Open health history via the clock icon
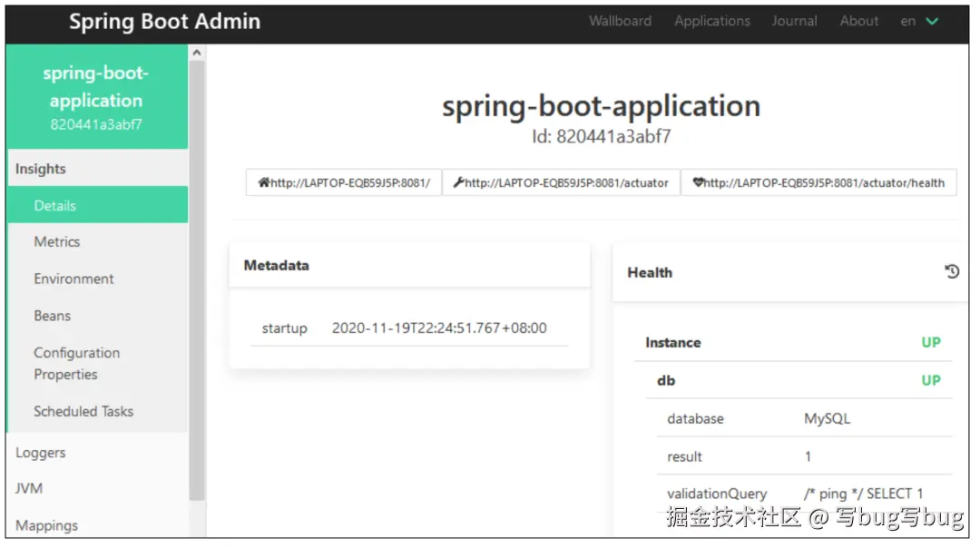Image resolution: width=980 pixels, height=548 pixels. (952, 271)
